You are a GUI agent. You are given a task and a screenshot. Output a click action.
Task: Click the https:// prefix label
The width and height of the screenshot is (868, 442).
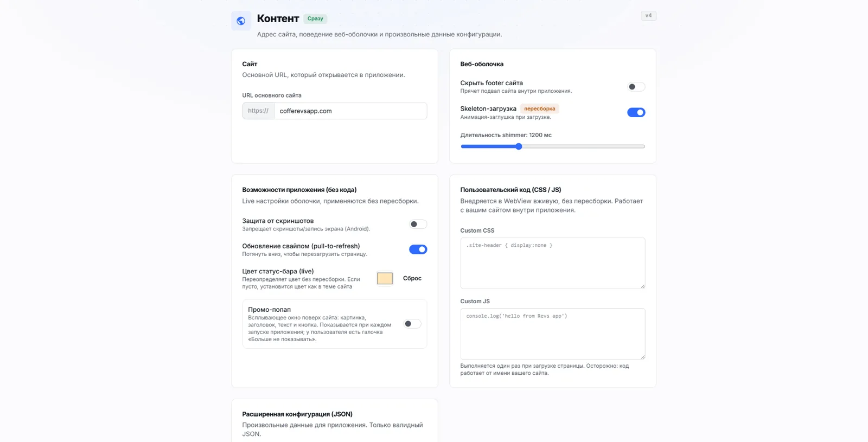click(258, 111)
